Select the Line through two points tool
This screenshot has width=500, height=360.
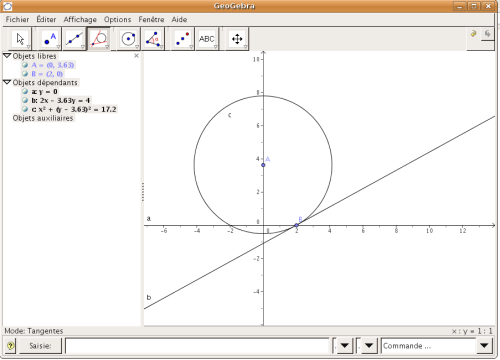(x=75, y=39)
